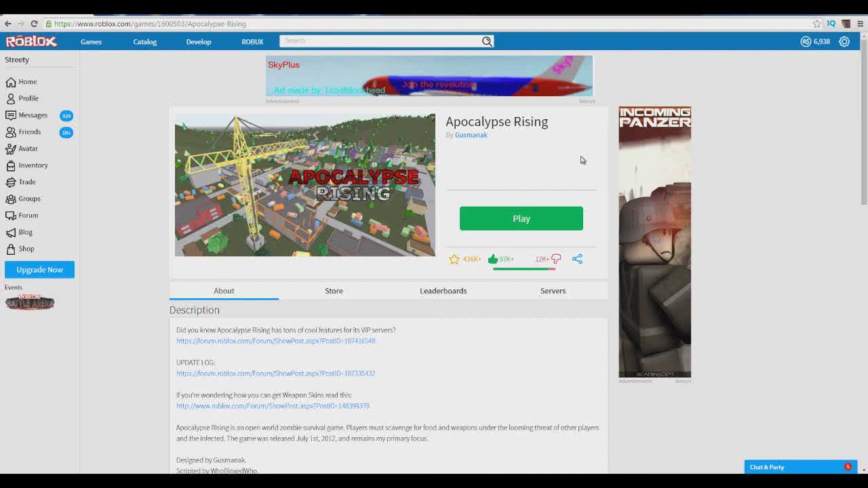
Task: Open the Weapon Skins forum link
Action: [x=273, y=406]
